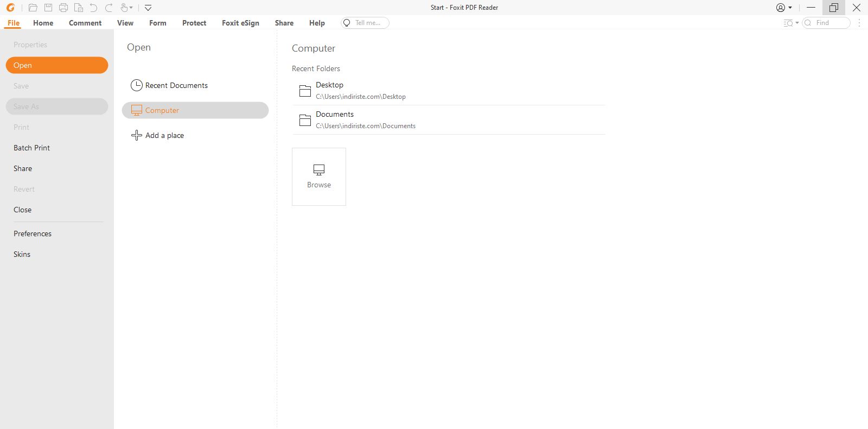868x429 pixels.
Task: Click the Find search field
Action: [x=826, y=23]
